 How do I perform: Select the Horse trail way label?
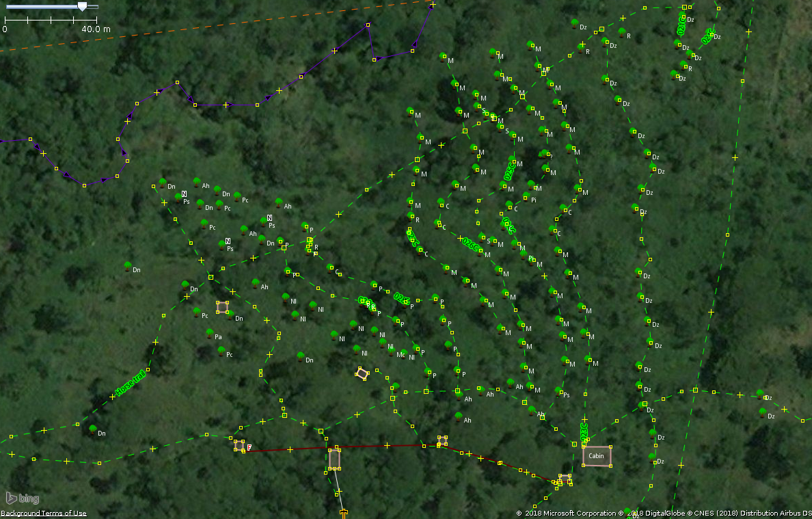[131, 383]
